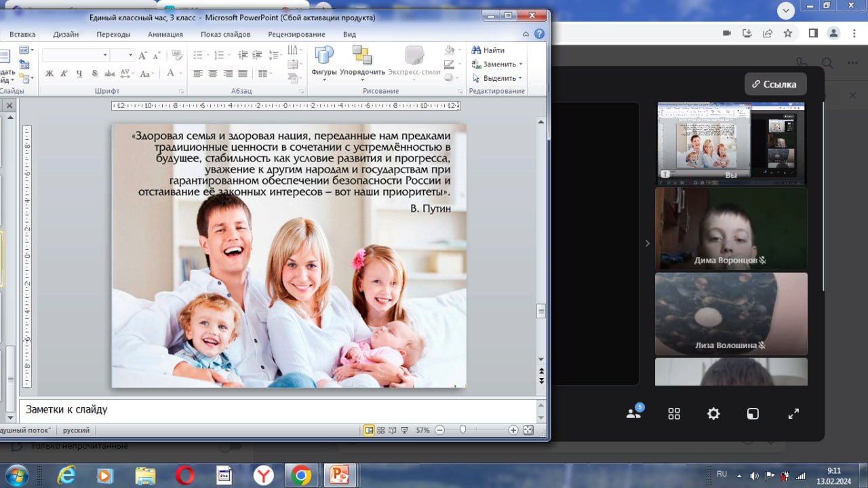This screenshot has width=868, height=488.
Task: Select Лиза Волошина's video tile
Action: [731, 314]
